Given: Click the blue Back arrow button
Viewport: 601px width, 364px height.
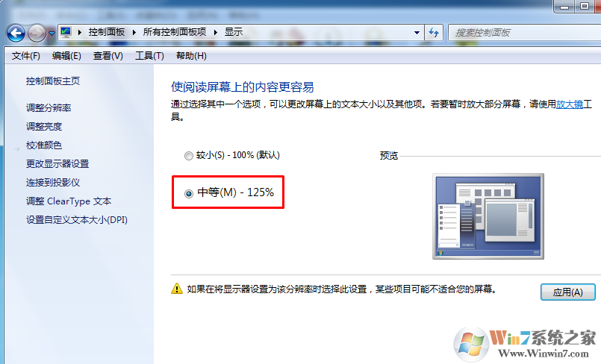Looking at the screenshot, I should (x=16, y=34).
